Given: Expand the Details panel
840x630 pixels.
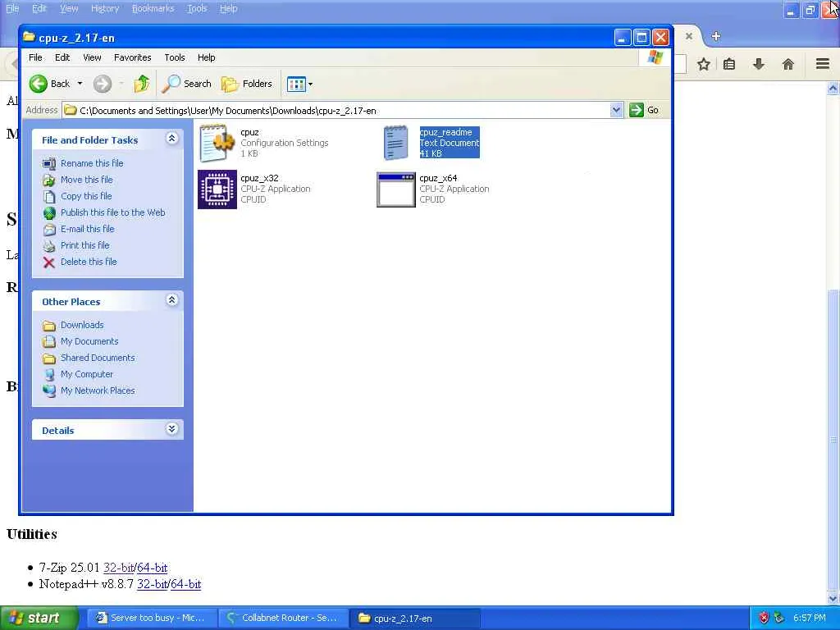Looking at the screenshot, I should (x=172, y=429).
